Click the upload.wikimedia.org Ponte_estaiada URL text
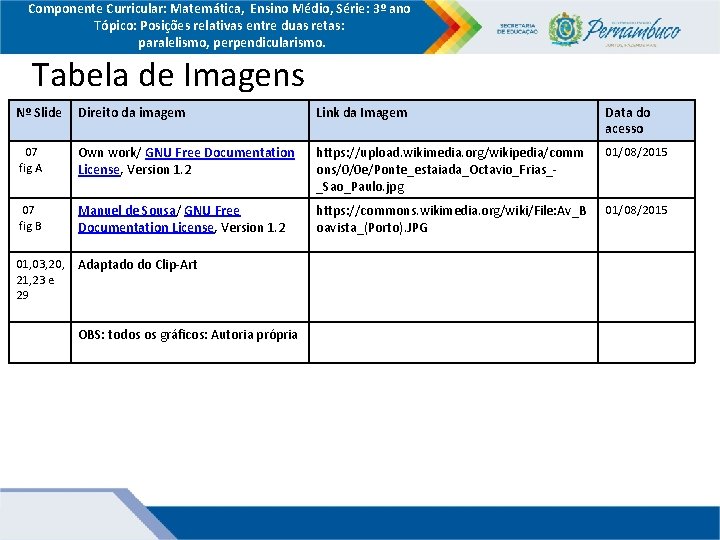Viewport: 720px width, 540px height. click(x=450, y=169)
